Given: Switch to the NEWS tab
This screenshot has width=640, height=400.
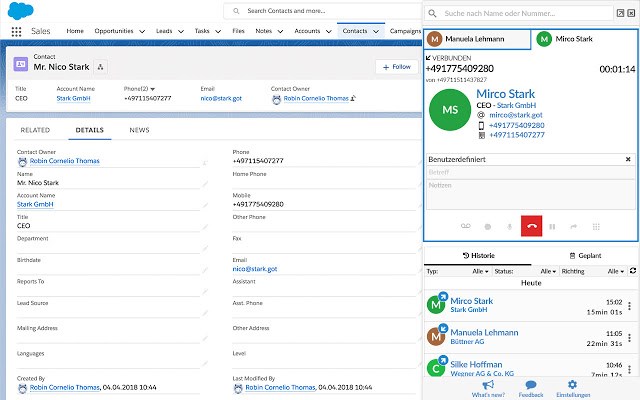Looking at the screenshot, I should pos(139,130).
